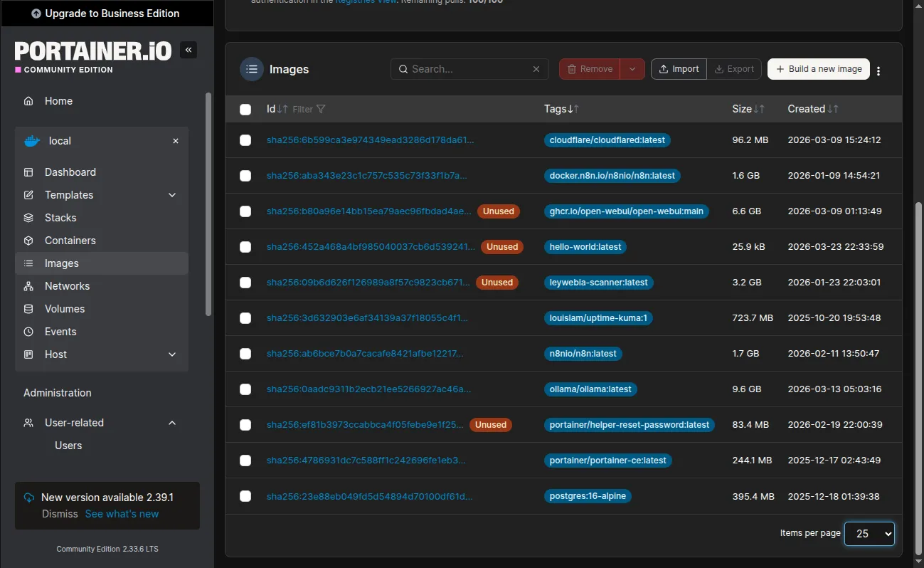924x568 pixels.
Task: Open the See what's new link
Action: coord(122,514)
